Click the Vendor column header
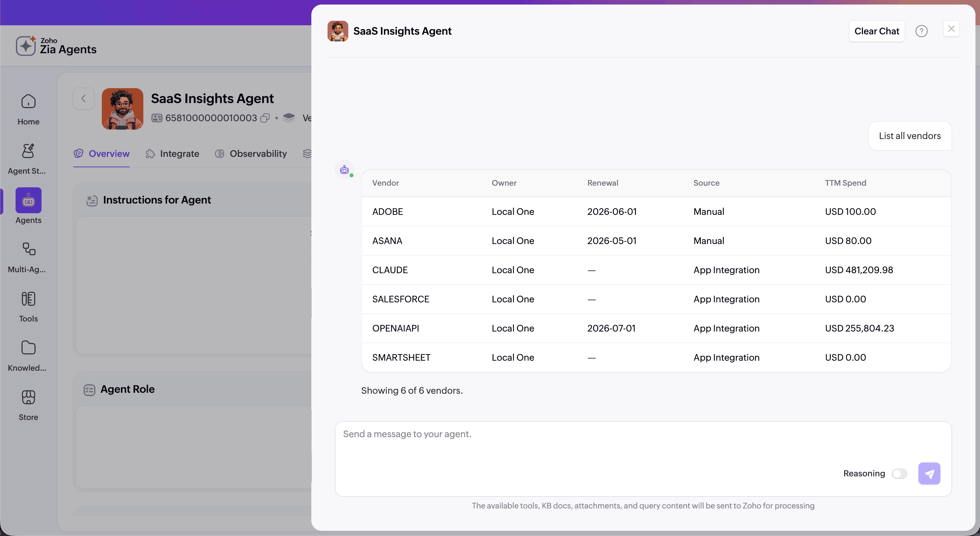The height and width of the screenshot is (536, 980). coord(385,183)
